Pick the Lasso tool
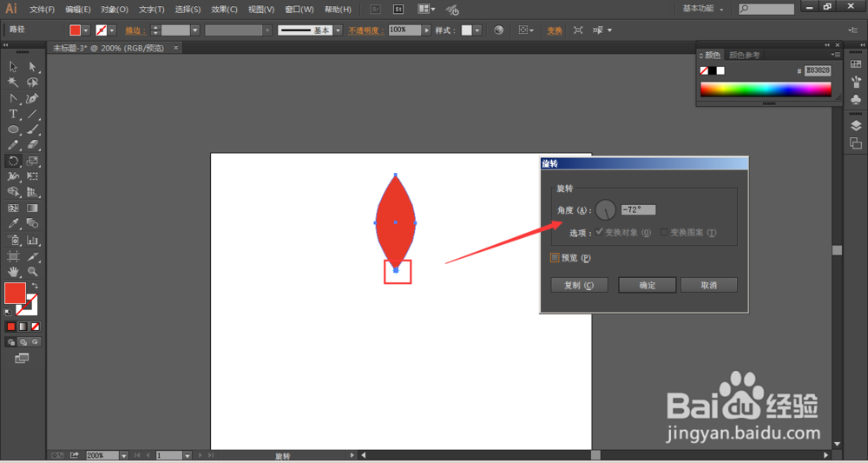This screenshot has width=868, height=463. (33, 83)
